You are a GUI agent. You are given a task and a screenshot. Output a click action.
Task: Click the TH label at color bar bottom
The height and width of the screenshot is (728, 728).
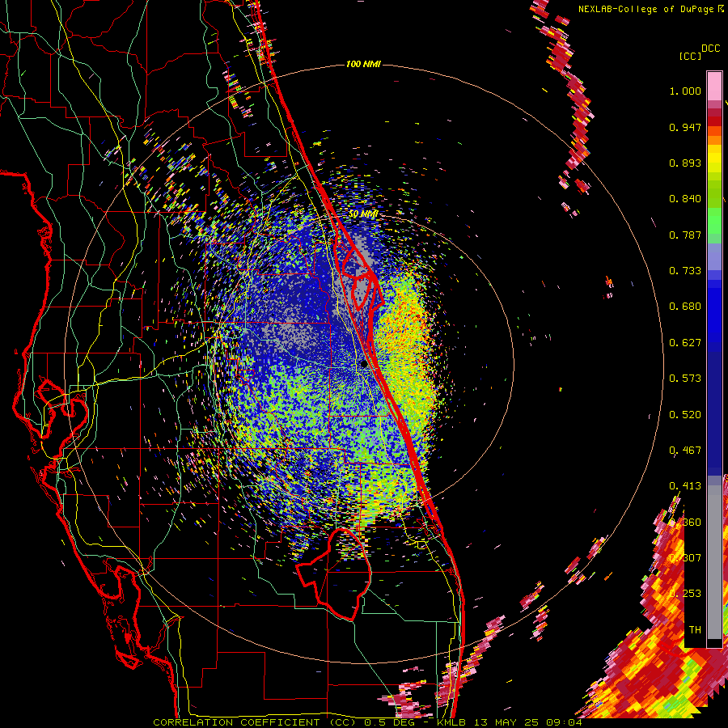(x=695, y=630)
